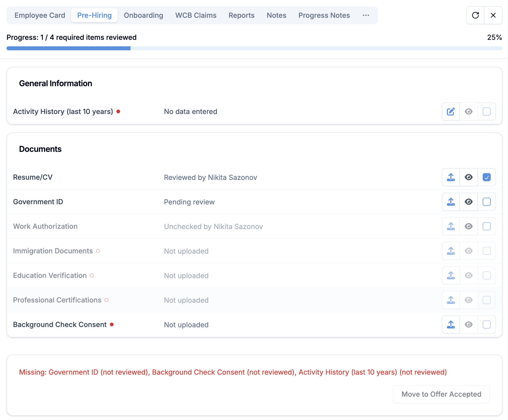
Task: Open the ellipsis overflow menu
Action: coord(366,15)
